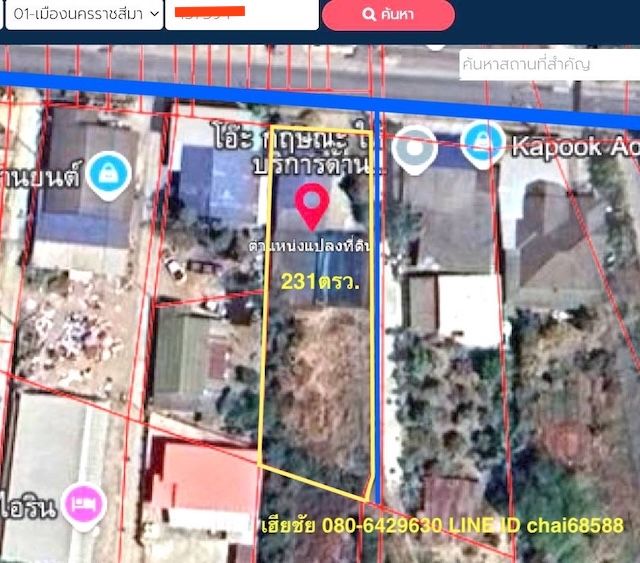Click the pink hotel bed marker
The height and width of the screenshot is (563, 640).
tap(81, 501)
